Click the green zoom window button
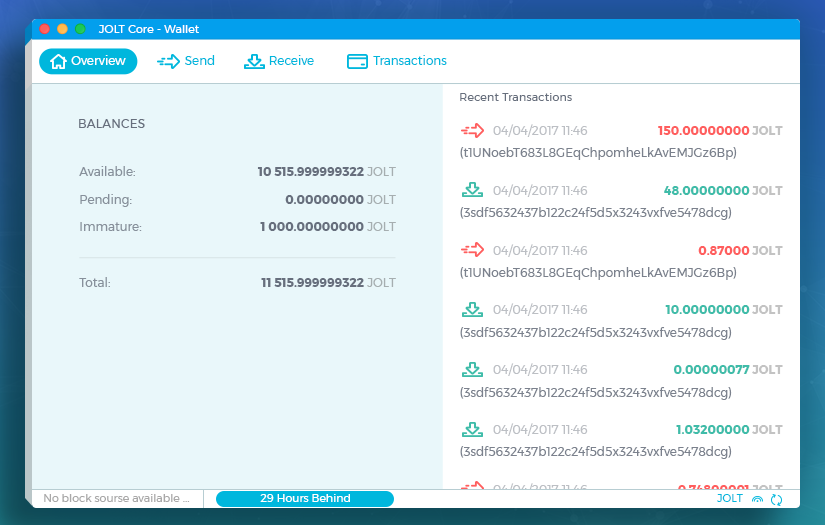This screenshot has width=825, height=525. tap(81, 29)
